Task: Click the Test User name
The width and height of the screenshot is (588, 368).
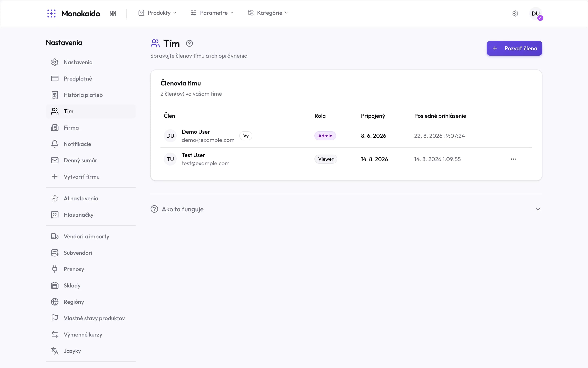Action: point(193,155)
